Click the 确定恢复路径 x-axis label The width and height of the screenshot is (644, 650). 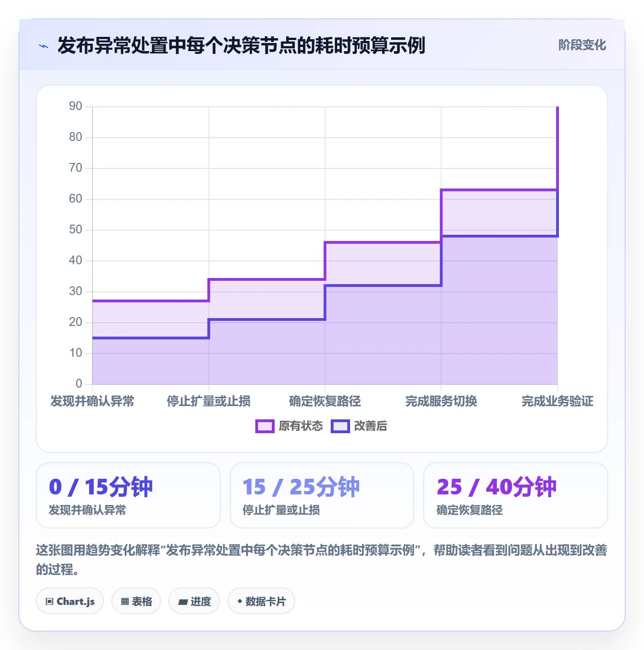(325, 401)
